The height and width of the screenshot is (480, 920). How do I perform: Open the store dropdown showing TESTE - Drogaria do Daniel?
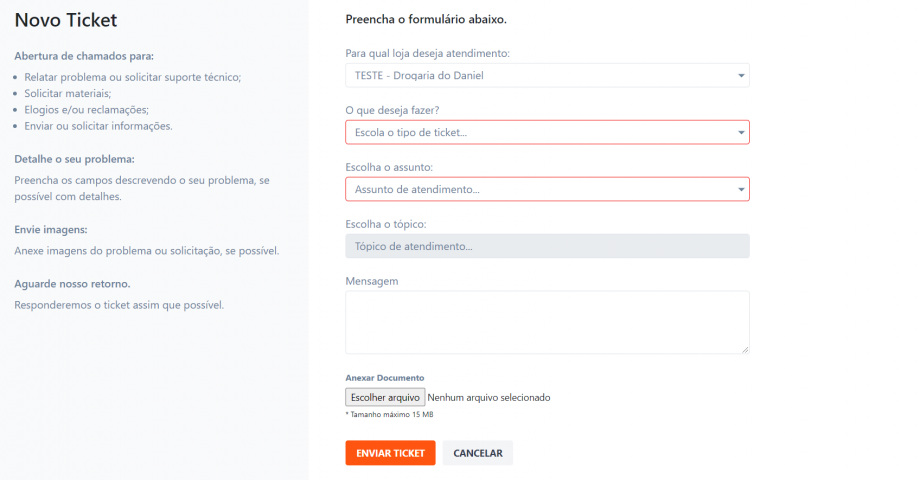pos(547,75)
